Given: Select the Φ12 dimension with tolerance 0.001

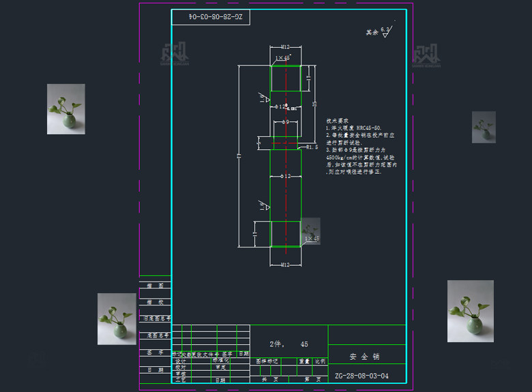Looking at the screenshot, I should [x=286, y=107].
